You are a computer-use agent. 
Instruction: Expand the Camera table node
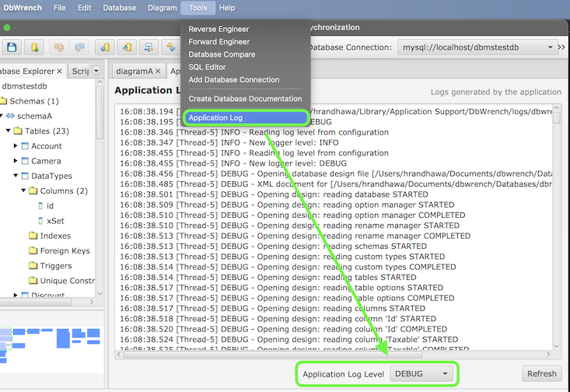[16, 160]
